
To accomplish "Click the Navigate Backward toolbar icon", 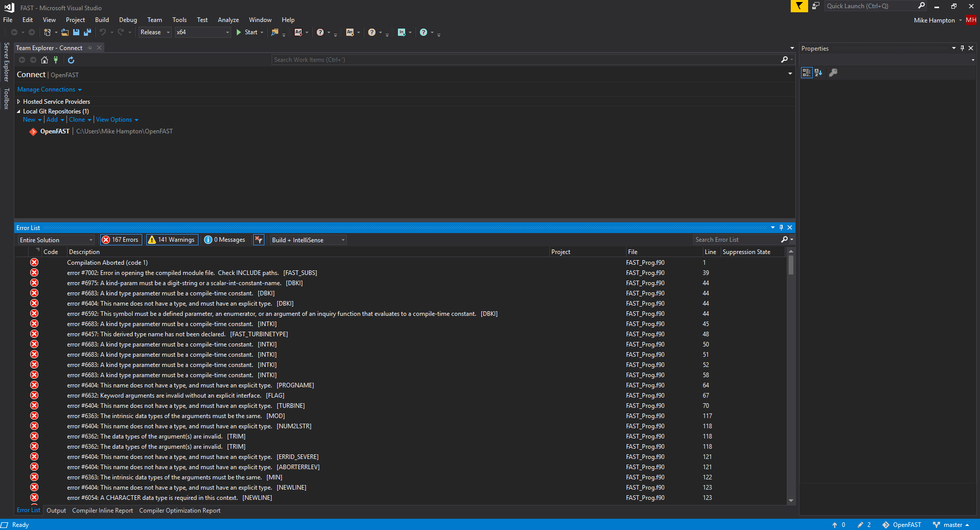I will [14, 32].
